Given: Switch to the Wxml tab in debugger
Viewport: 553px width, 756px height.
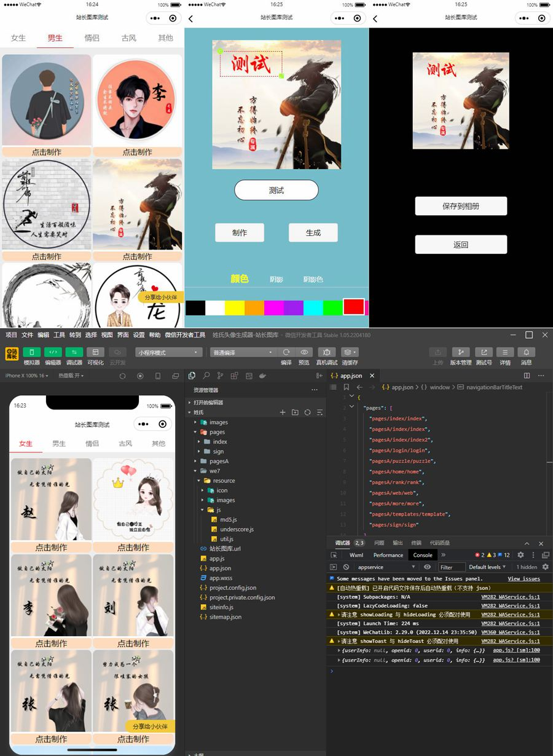Looking at the screenshot, I should [x=356, y=555].
